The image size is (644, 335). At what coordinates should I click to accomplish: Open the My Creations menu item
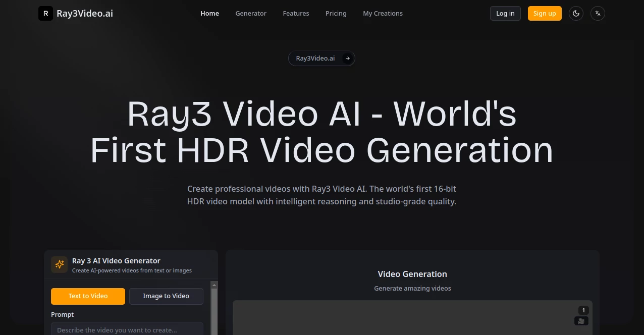(x=383, y=13)
